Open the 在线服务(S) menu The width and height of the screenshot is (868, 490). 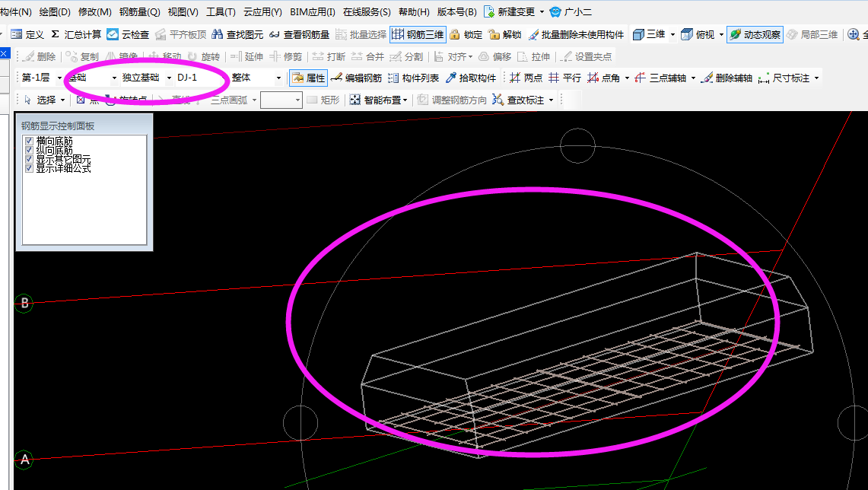[367, 11]
